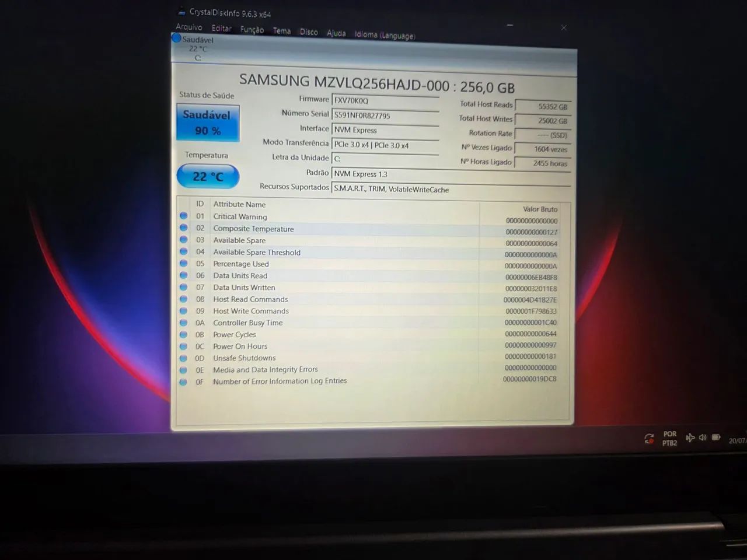Click the taskbar date display
The image size is (747, 560).
[x=737, y=441]
